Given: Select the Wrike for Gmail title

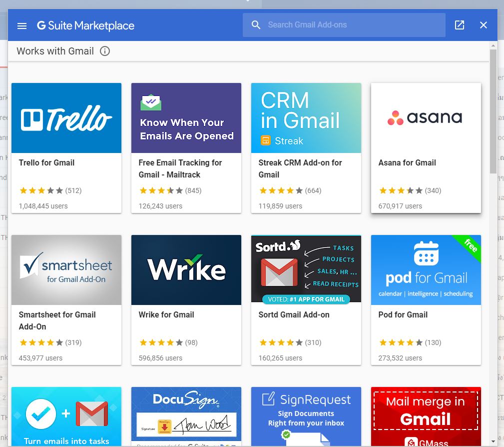Looking at the screenshot, I should point(166,314).
